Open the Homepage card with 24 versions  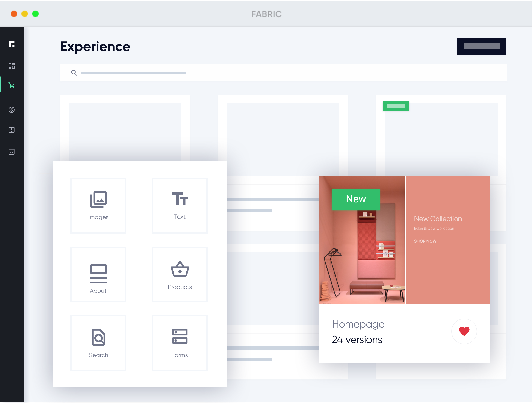[358, 324]
